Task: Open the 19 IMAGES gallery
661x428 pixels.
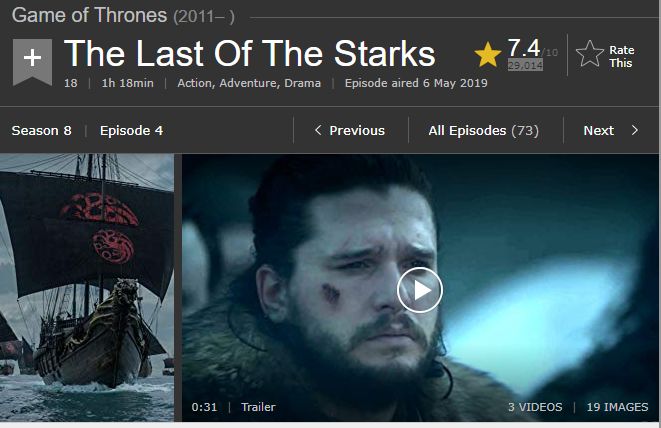Action: point(618,407)
